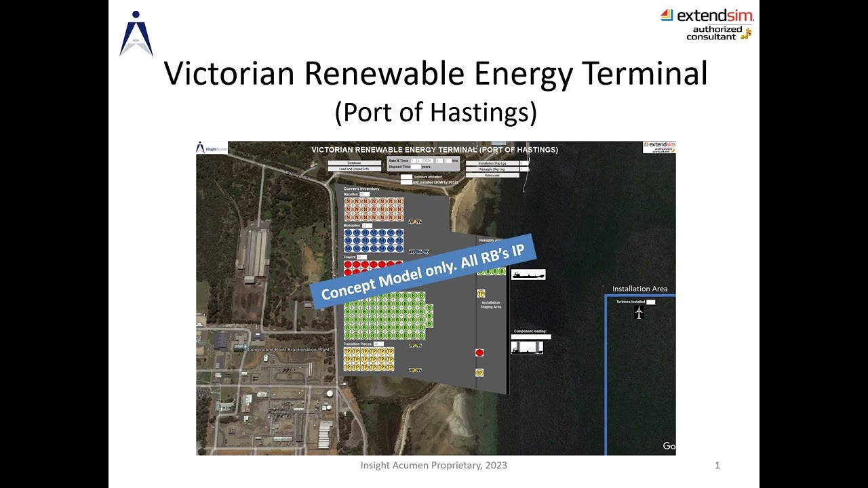Click the transporter icon beside the monopiles
This screenshot has height=488, width=868.
coord(419,251)
